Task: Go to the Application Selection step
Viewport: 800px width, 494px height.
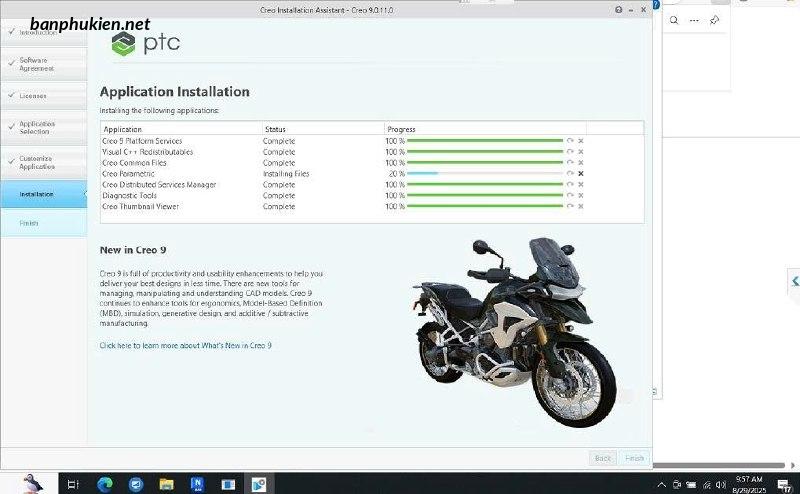Action: coord(42,127)
